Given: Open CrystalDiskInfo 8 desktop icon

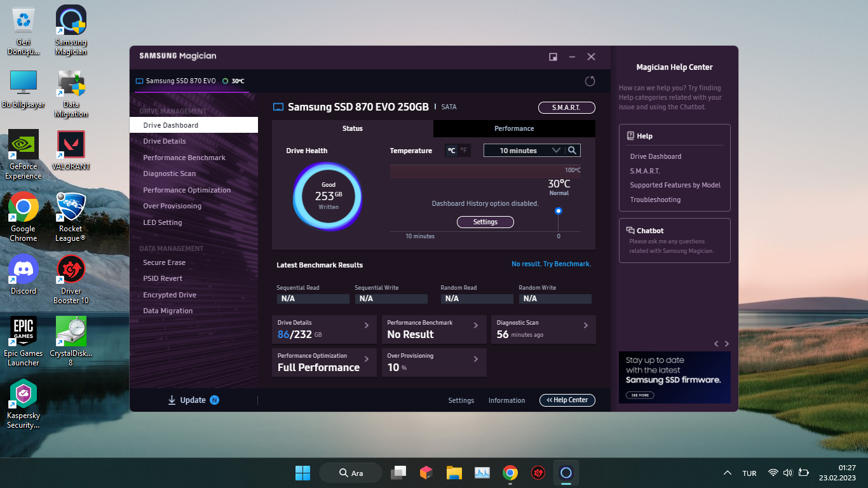Looking at the screenshot, I should click(71, 341).
